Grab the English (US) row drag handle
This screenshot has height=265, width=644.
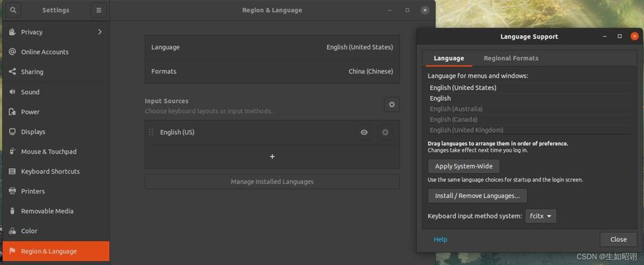(151, 132)
